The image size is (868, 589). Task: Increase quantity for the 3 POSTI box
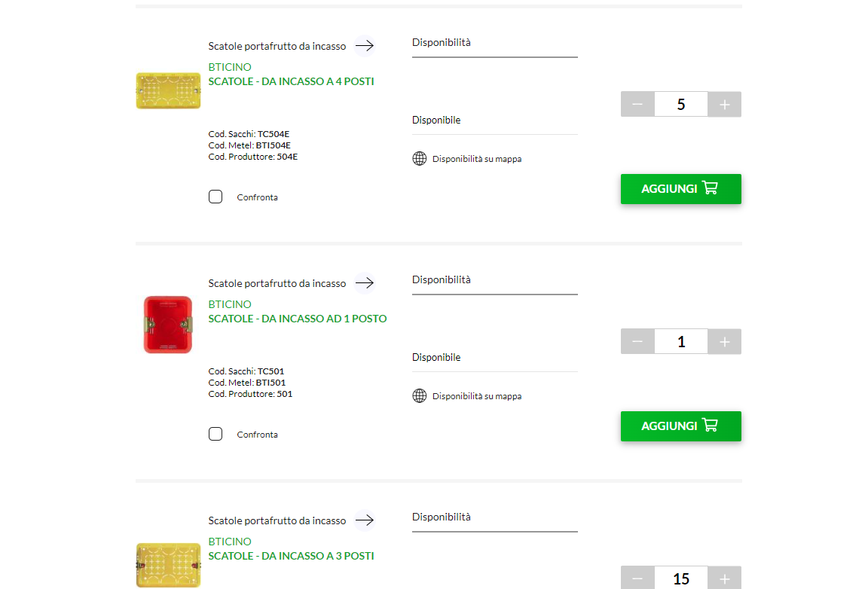724,578
